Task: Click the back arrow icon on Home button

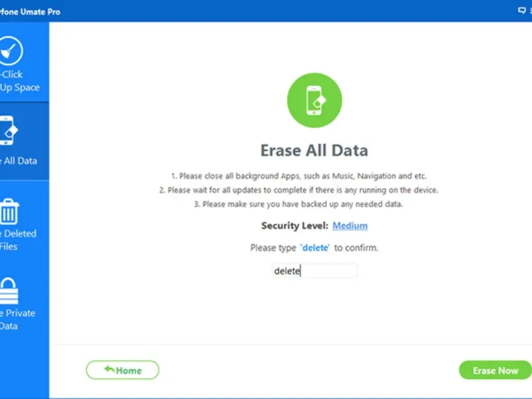Action: 110,370
